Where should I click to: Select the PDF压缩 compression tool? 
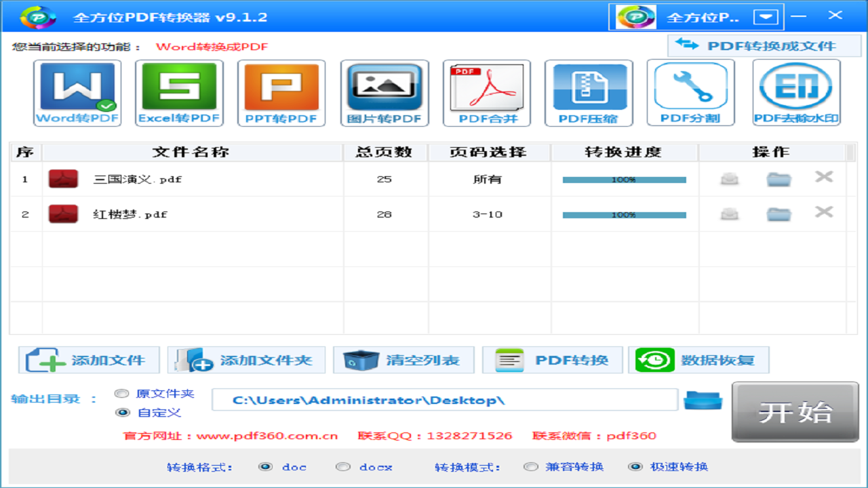click(589, 92)
